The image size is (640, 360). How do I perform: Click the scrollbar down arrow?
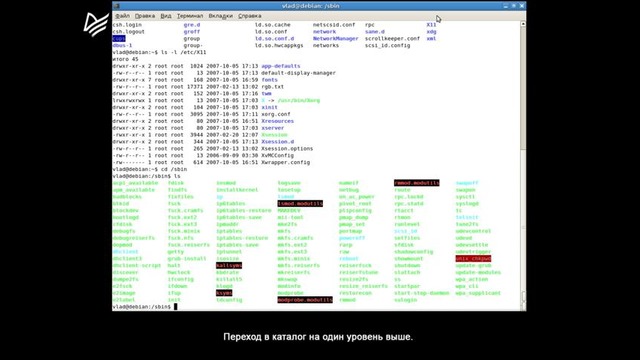523,308
